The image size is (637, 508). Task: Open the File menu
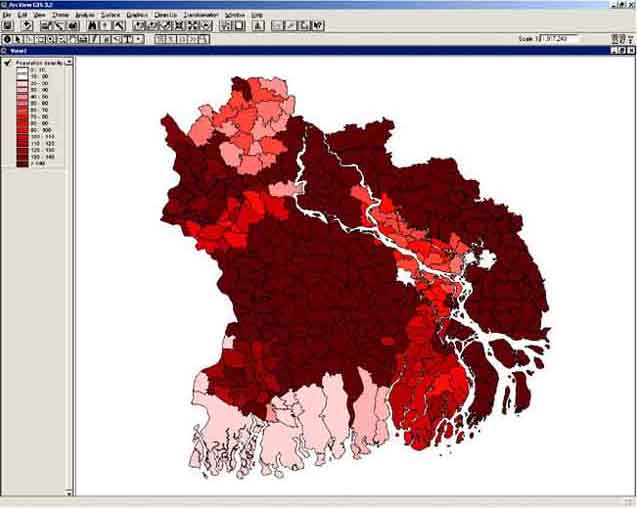(7, 16)
